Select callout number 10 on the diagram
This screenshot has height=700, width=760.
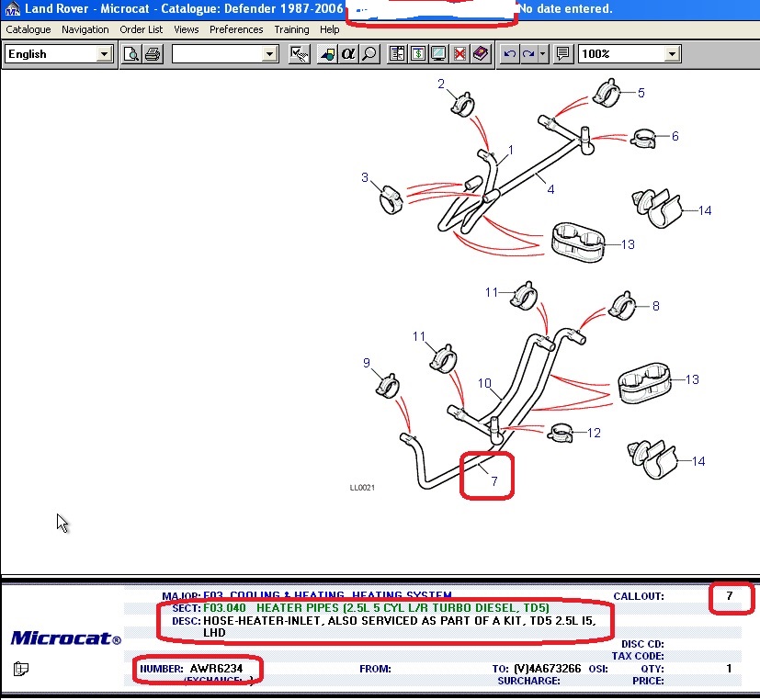pos(484,384)
